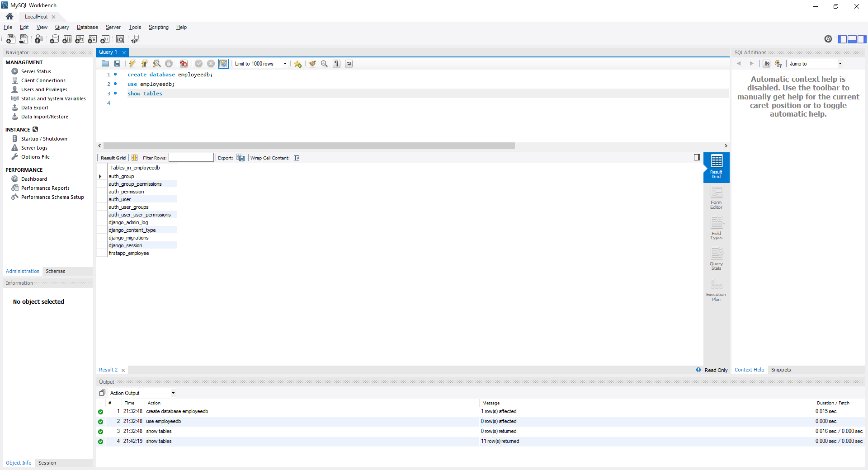
Task: Create new schema icon
Action: click(54, 39)
